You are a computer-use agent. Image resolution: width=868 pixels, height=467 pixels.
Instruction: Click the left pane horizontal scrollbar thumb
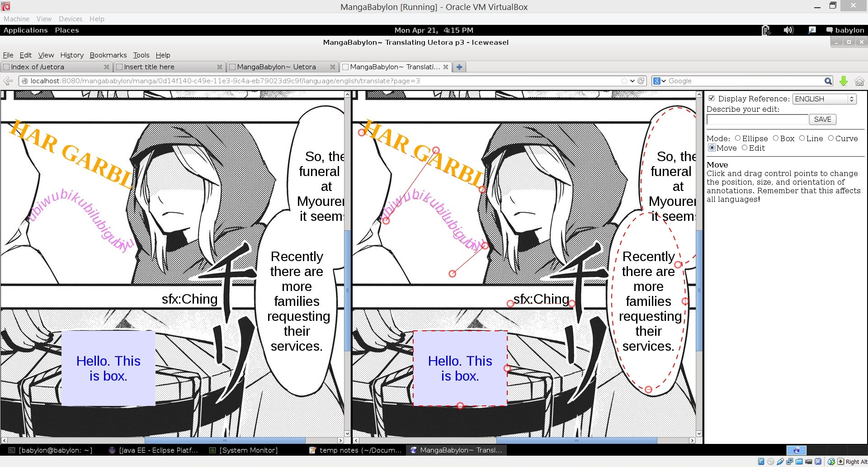[x=225, y=440]
